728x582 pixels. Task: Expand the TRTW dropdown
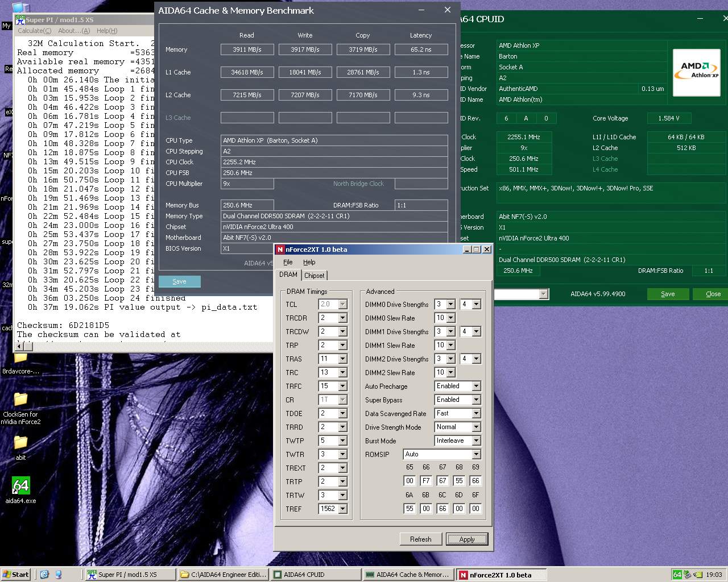[342, 496]
